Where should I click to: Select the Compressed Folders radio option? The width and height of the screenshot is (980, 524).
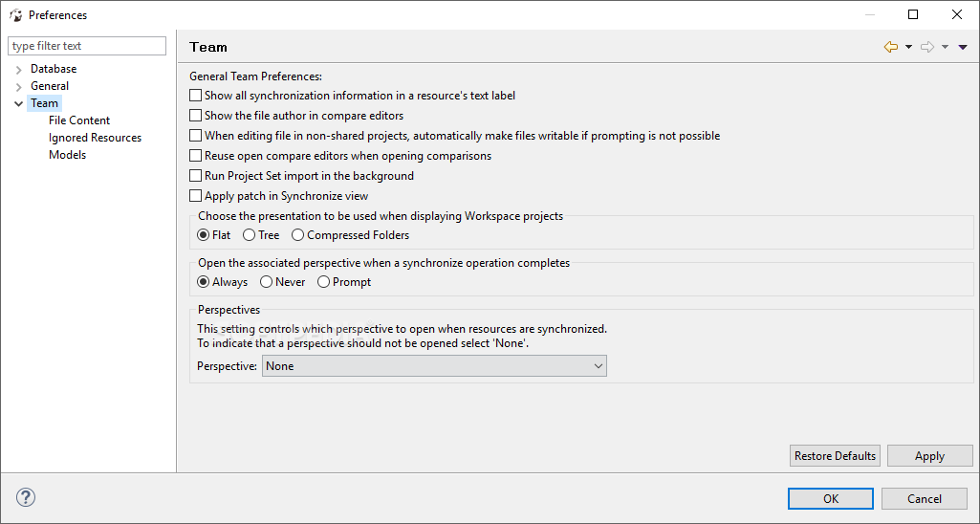[x=298, y=235]
